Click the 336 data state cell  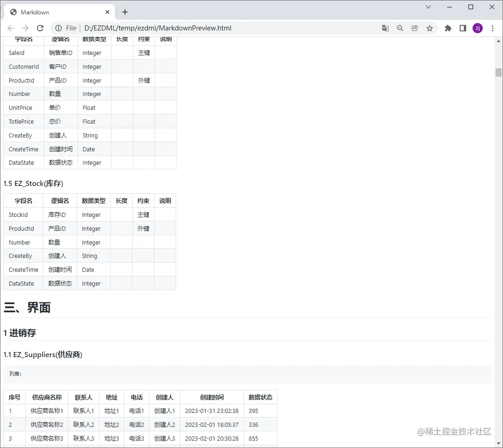pyautogui.click(x=260, y=424)
